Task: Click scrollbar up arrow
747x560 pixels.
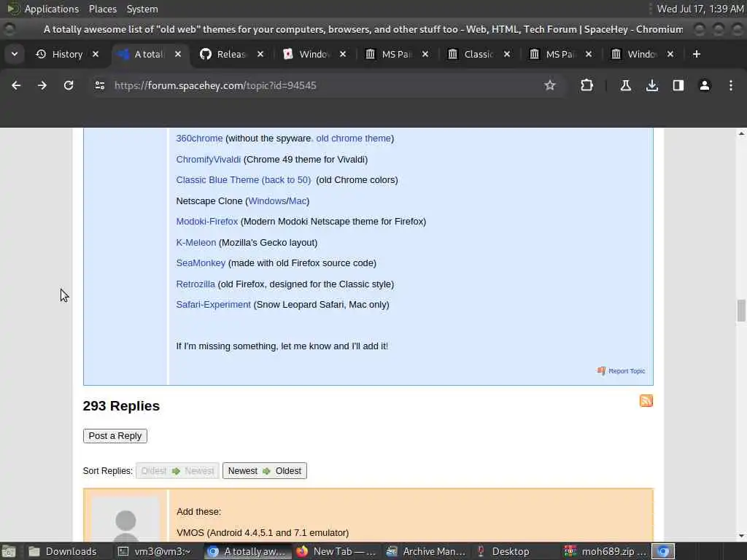Action: (741, 134)
